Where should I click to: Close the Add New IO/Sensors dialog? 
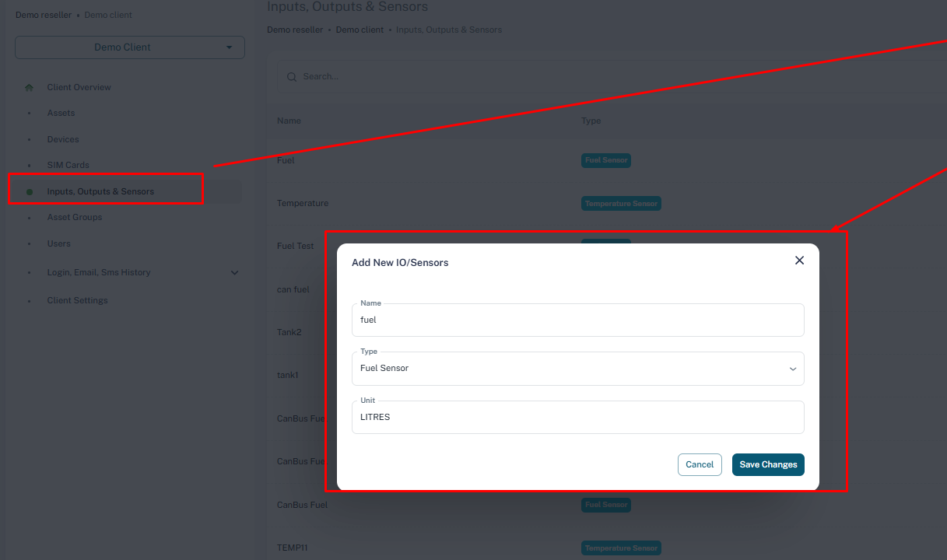[799, 261]
